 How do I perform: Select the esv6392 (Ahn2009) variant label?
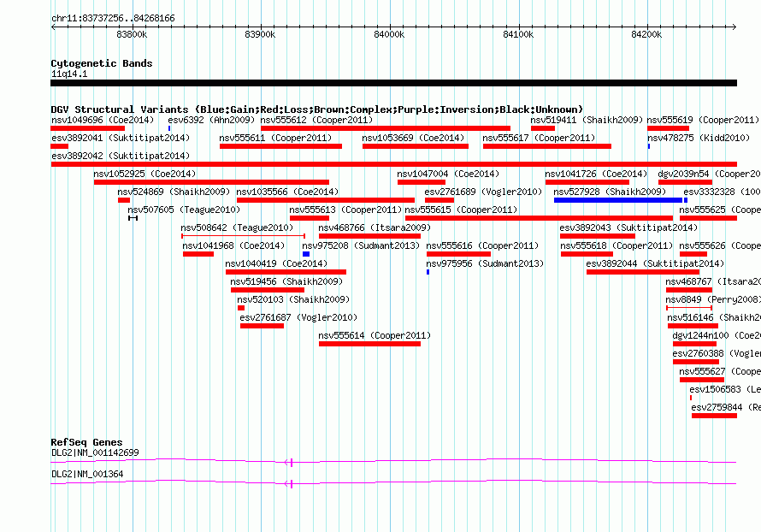click(211, 120)
